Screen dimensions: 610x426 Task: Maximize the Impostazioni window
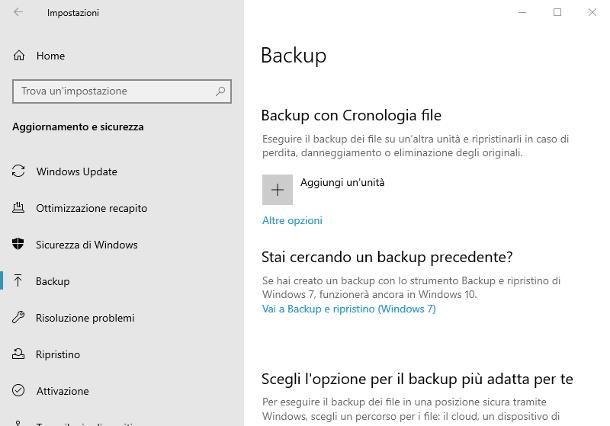coord(557,12)
